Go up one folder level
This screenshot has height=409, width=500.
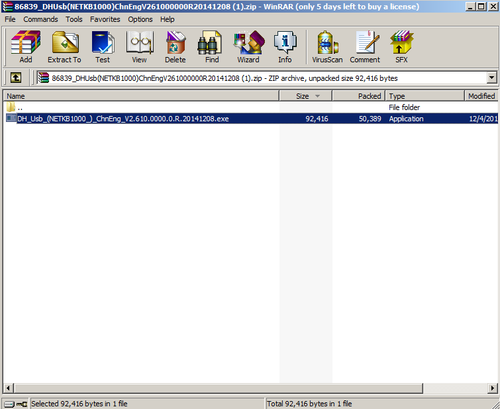coord(16,78)
